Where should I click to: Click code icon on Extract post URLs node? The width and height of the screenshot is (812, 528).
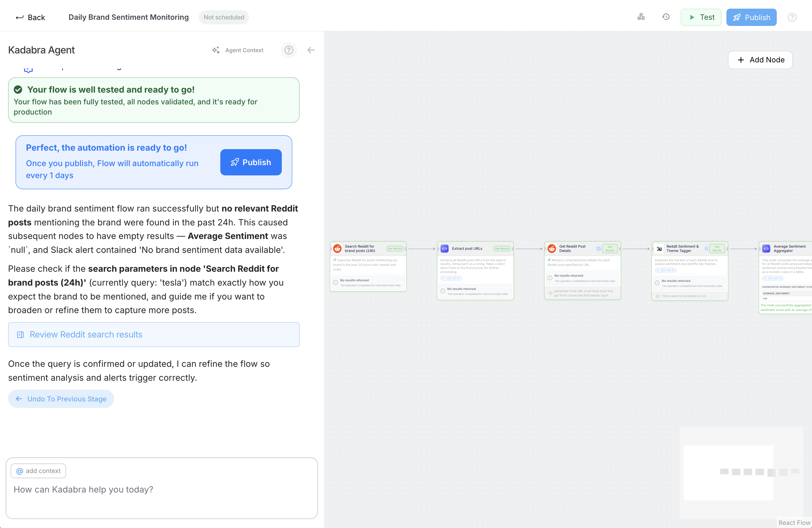point(445,249)
